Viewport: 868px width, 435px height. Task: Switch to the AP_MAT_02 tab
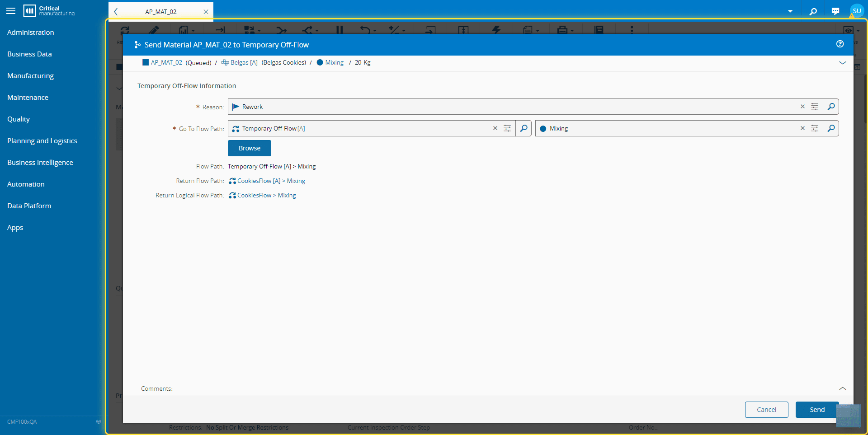(161, 12)
